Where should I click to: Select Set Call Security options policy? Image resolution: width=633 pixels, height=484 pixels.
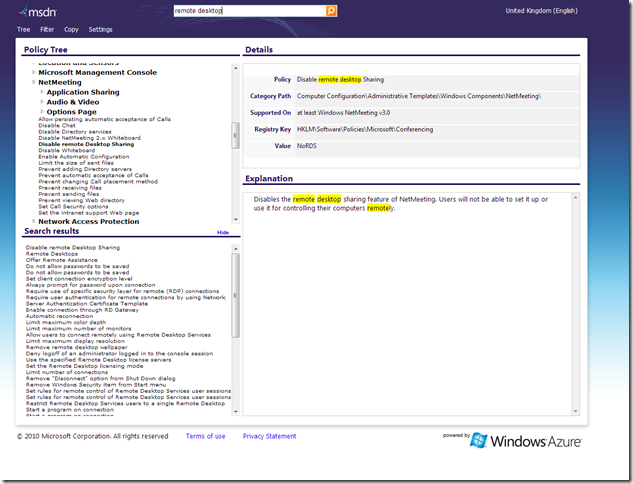73,207
